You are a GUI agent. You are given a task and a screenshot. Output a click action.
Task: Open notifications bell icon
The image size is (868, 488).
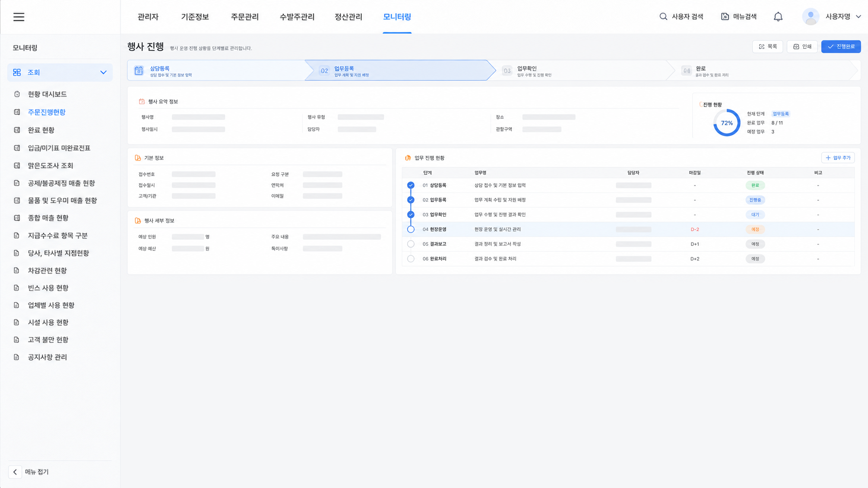click(x=778, y=17)
